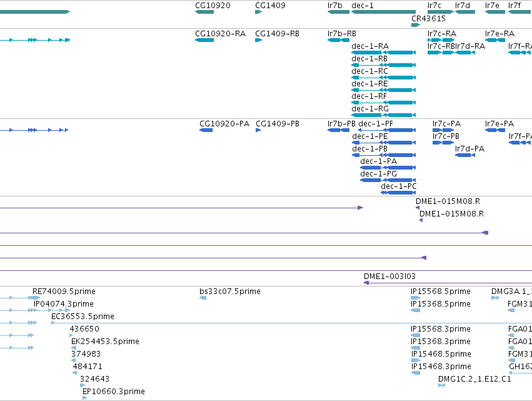Click the CR43615 gene label
The height and width of the screenshot is (401, 532).
pyautogui.click(x=428, y=18)
